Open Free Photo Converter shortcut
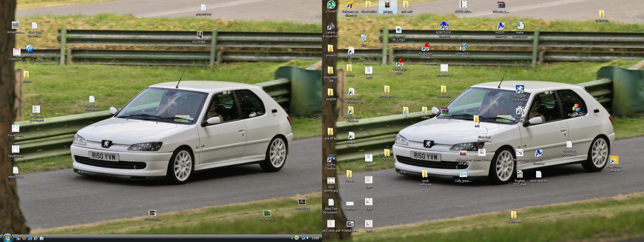 614,160
